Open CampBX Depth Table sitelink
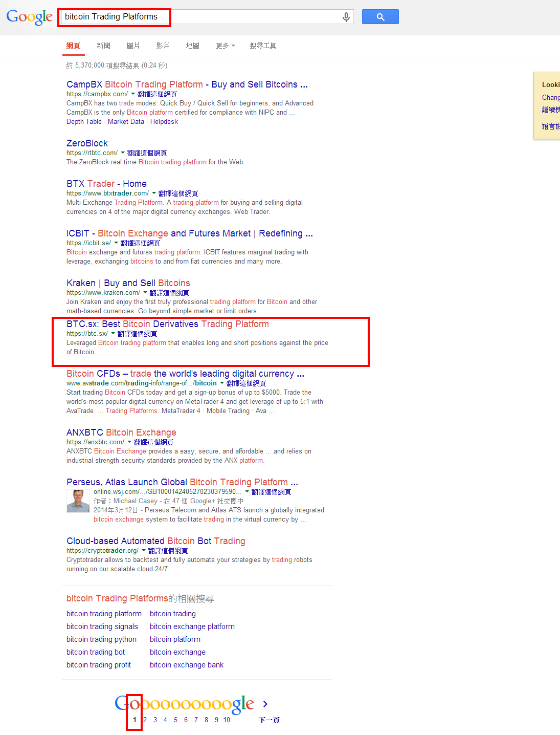560x735 pixels. (x=84, y=121)
